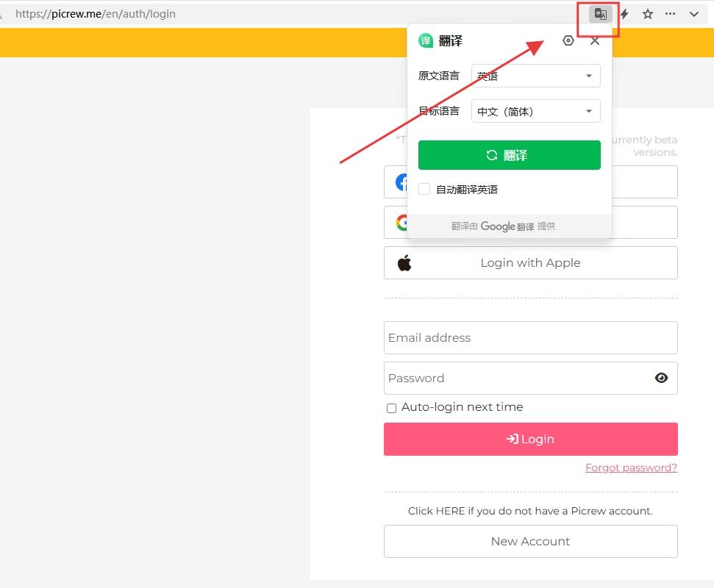
Task: Open the target language dropdown showing 中文（简体）
Action: click(536, 112)
